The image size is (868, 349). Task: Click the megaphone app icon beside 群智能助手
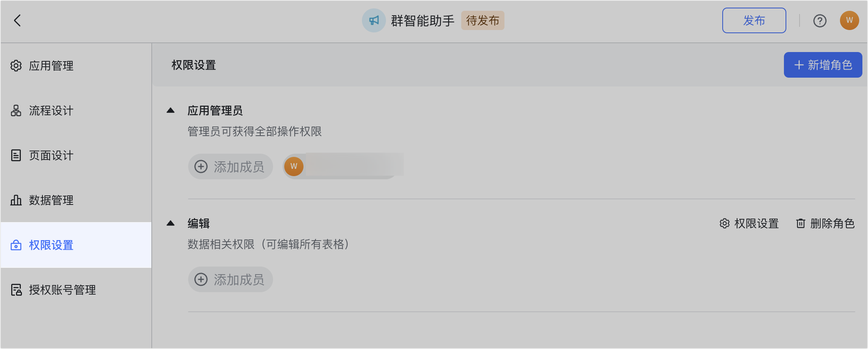(x=374, y=20)
